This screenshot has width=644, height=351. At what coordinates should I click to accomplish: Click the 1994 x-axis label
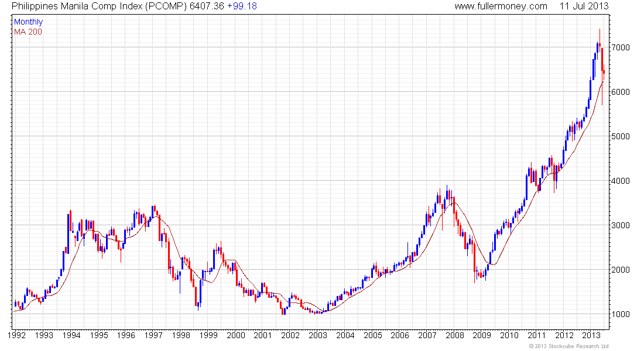[x=71, y=335]
